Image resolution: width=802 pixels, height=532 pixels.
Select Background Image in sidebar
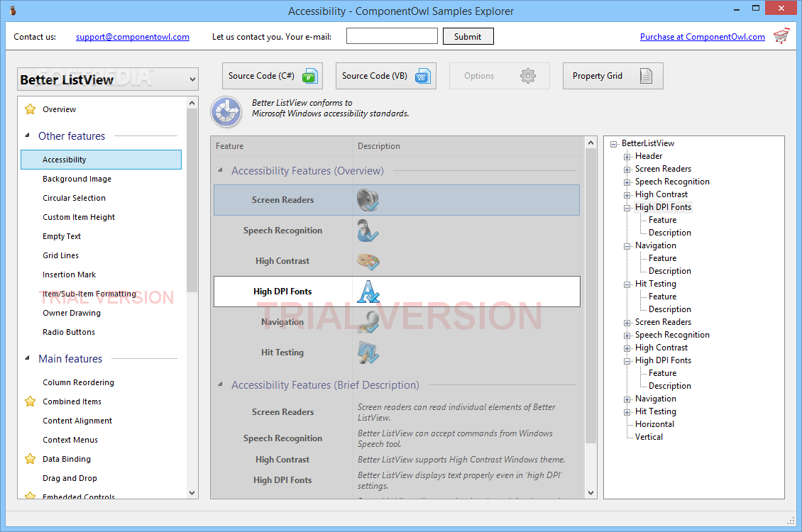point(77,179)
